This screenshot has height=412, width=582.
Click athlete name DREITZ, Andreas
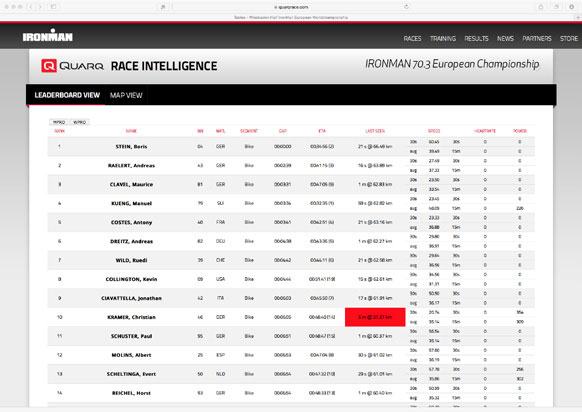[x=131, y=241]
